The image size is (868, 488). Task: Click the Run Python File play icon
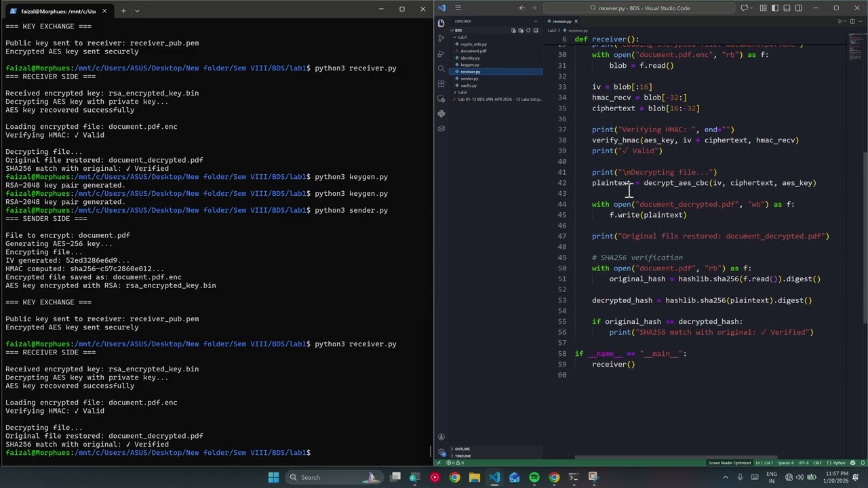point(840,21)
